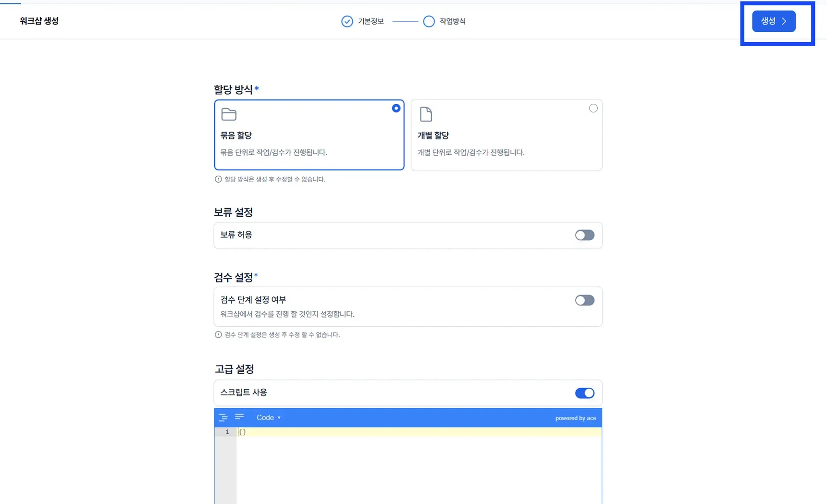Click the 작업방식 step circle icon
Screen dimensions: 827x504
429,22
